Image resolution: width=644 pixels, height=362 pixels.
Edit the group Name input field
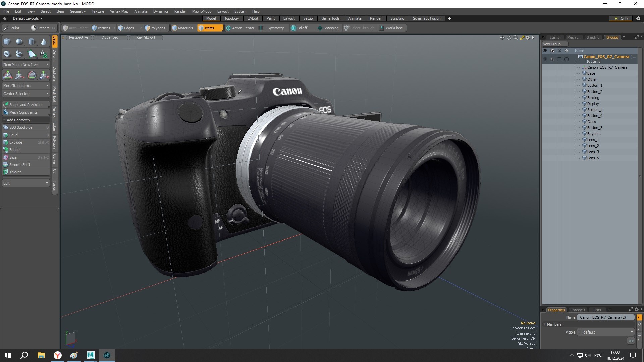(605, 317)
